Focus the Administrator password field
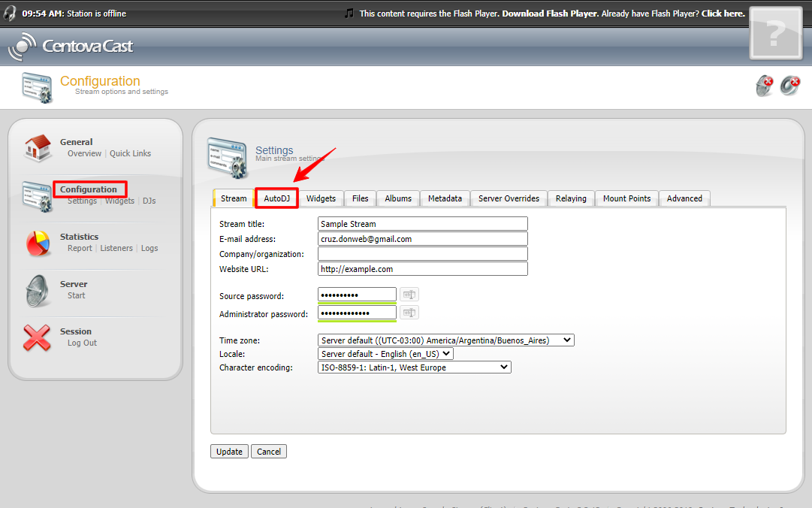 tap(357, 313)
